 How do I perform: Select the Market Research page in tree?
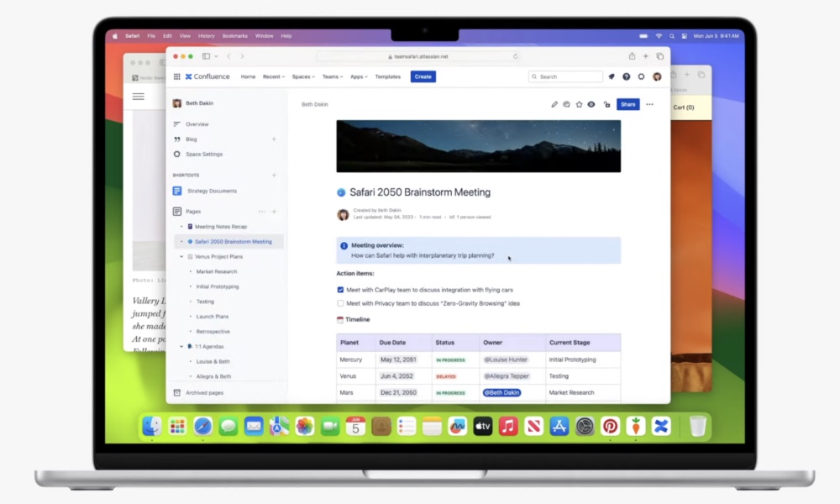pyautogui.click(x=217, y=271)
